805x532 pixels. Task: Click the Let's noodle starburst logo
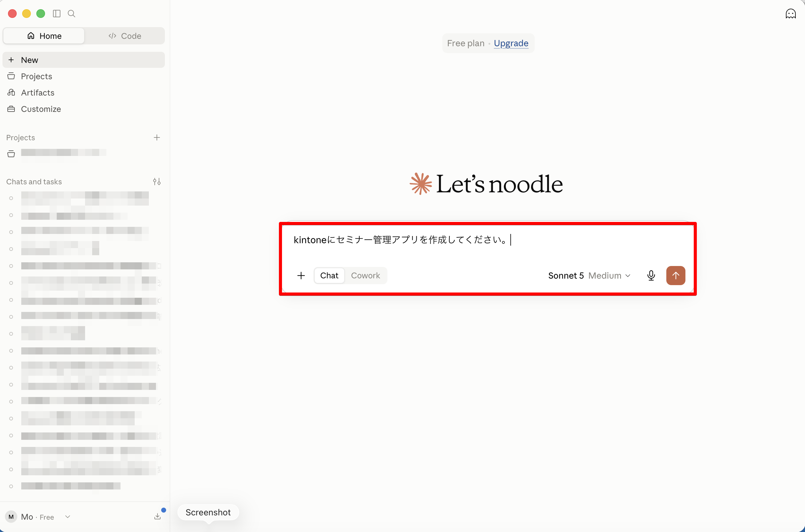[x=421, y=184]
